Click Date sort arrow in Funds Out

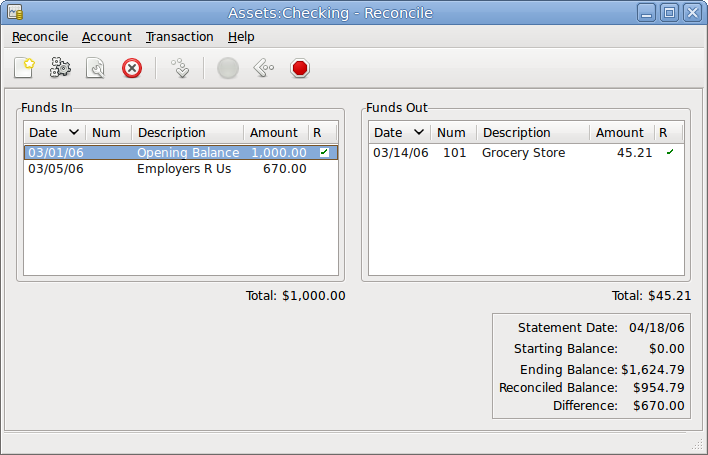coord(419,133)
